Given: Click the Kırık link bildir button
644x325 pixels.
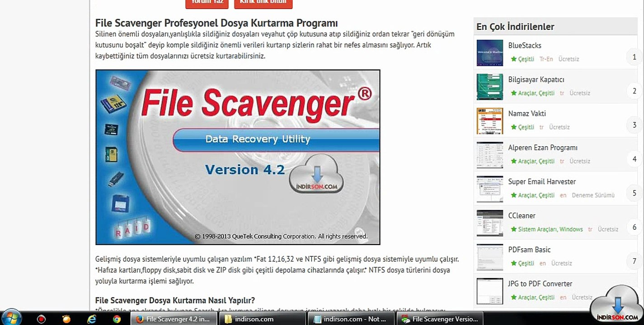Looking at the screenshot, I should pos(263,3).
